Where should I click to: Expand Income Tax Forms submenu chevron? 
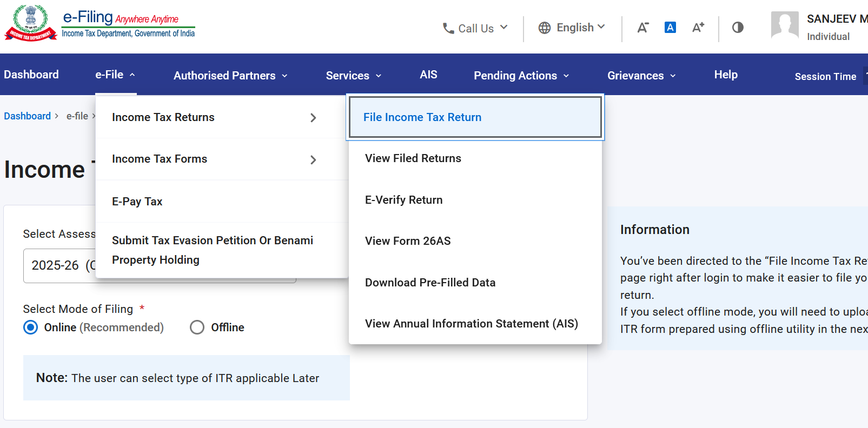(x=313, y=160)
